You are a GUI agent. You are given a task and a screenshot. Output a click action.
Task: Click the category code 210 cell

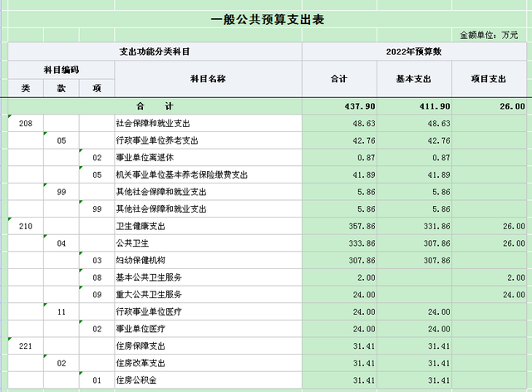click(26, 226)
